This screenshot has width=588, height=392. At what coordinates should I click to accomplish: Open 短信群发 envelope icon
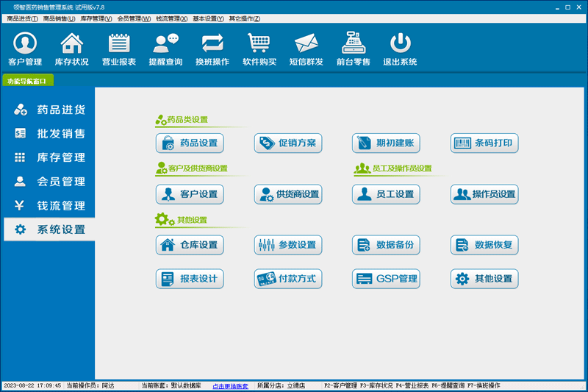coord(306,49)
